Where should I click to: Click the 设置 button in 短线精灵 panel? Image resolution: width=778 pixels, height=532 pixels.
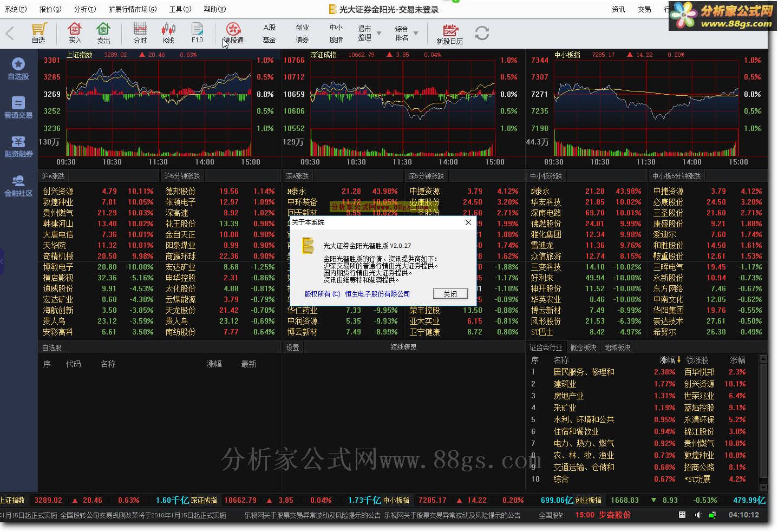point(293,347)
